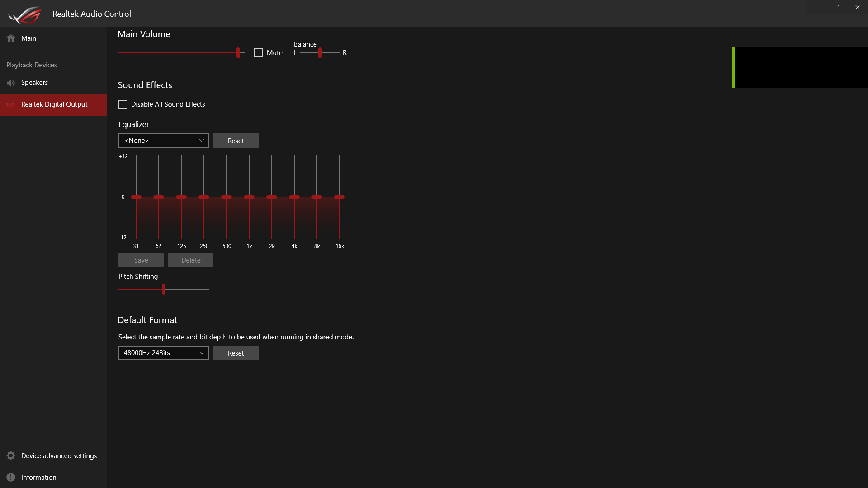Select Speakers playback device
868x488 pixels.
pos(53,83)
